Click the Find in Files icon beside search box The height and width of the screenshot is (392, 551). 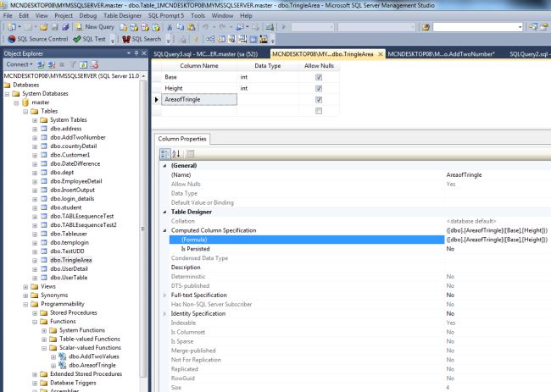tap(426, 27)
